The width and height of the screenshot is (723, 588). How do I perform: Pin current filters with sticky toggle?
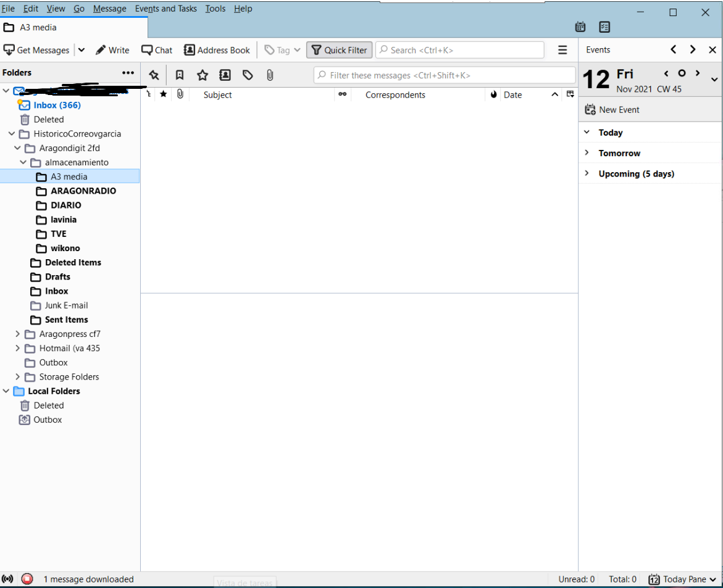[x=154, y=75]
